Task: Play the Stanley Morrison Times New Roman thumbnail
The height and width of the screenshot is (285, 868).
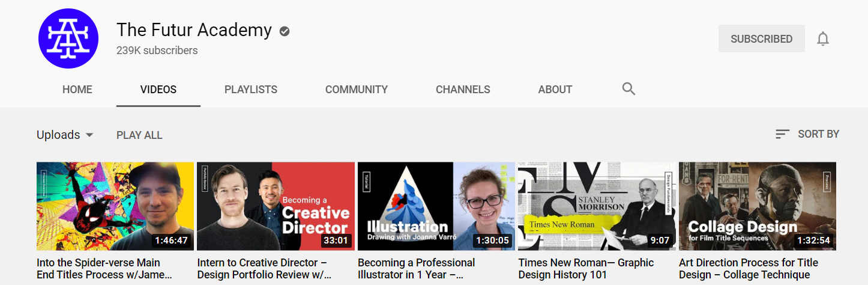Action: click(x=597, y=206)
